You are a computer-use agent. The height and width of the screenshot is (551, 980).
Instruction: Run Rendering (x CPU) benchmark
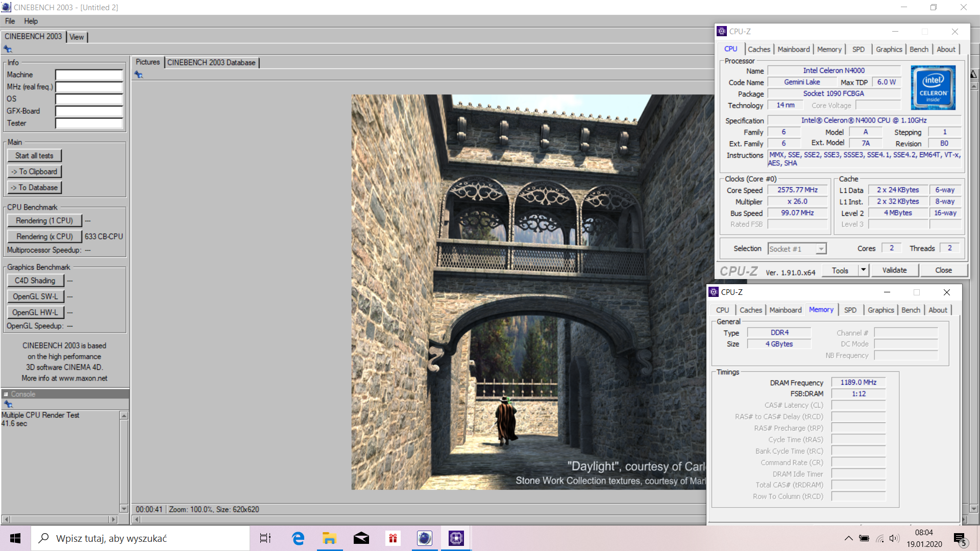(44, 236)
